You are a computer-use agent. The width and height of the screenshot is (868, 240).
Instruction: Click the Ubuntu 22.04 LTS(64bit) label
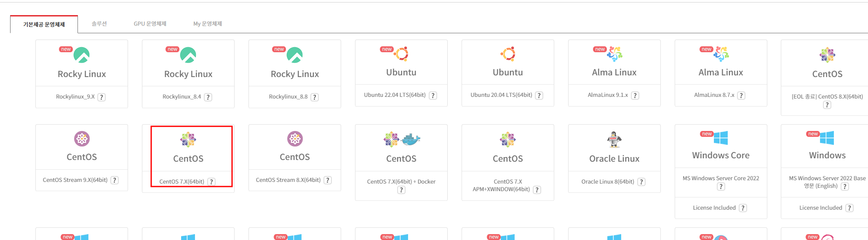(x=395, y=95)
